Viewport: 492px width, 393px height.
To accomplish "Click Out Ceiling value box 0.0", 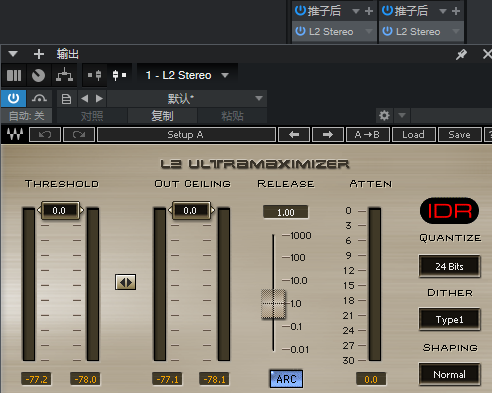I will tap(191, 210).
